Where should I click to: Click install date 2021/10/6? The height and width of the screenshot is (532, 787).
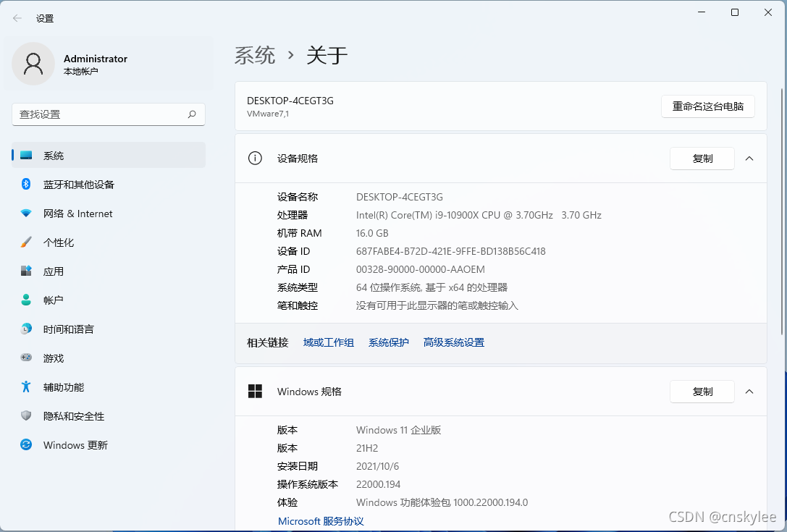377,466
